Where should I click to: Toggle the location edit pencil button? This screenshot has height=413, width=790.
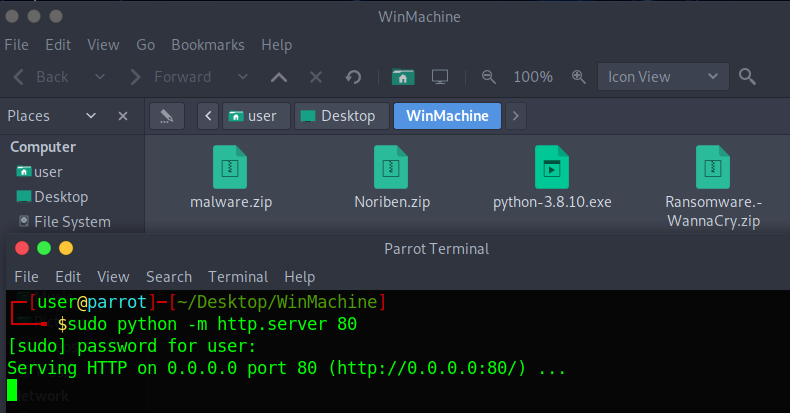point(167,116)
